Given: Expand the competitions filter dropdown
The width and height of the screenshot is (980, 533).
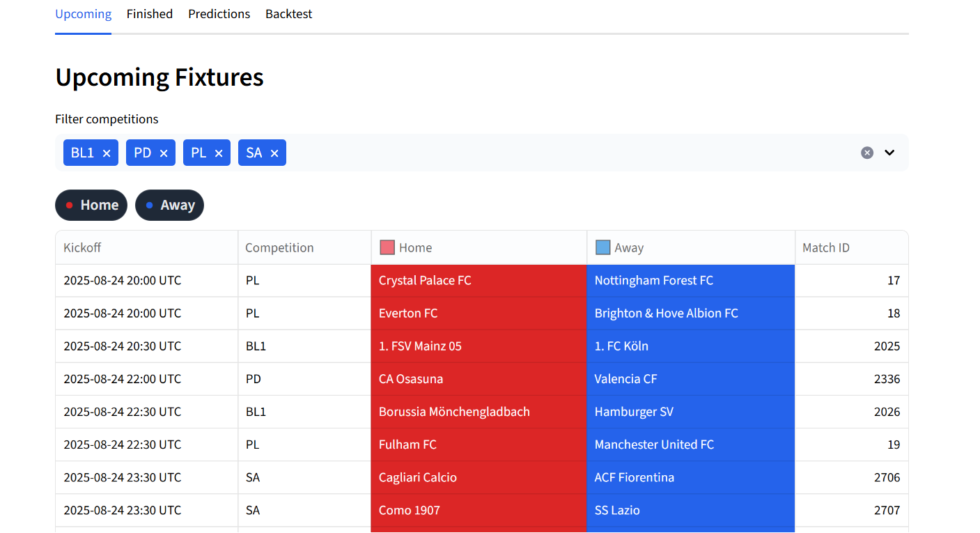Looking at the screenshot, I should [x=889, y=153].
